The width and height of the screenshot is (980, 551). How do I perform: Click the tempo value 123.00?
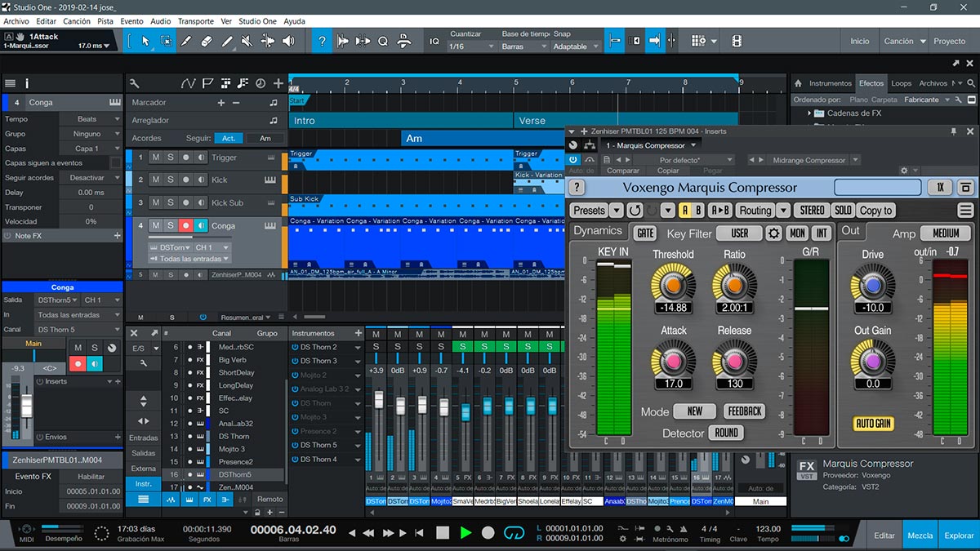(x=768, y=528)
